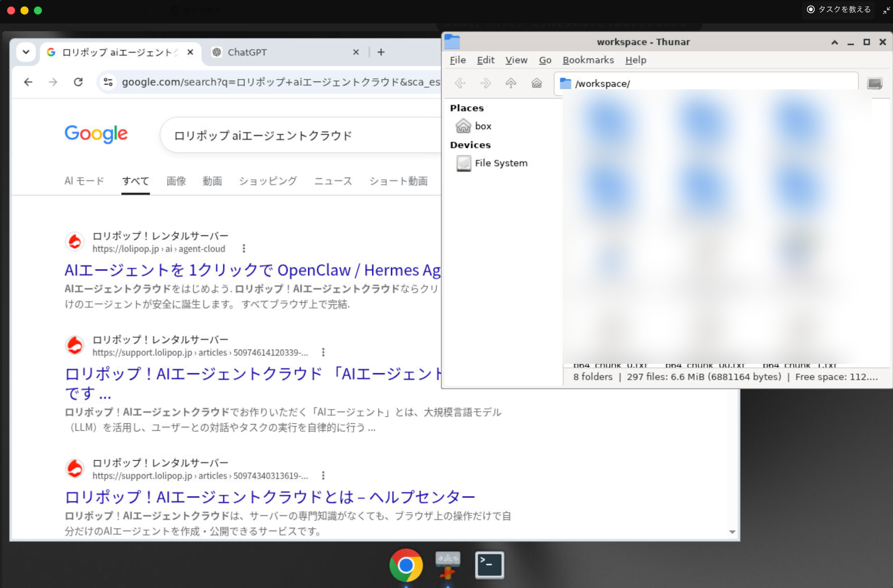
Task: Open result ロリポップ!AIエージェントクラウド「AIエージェント
Action: pos(253,383)
